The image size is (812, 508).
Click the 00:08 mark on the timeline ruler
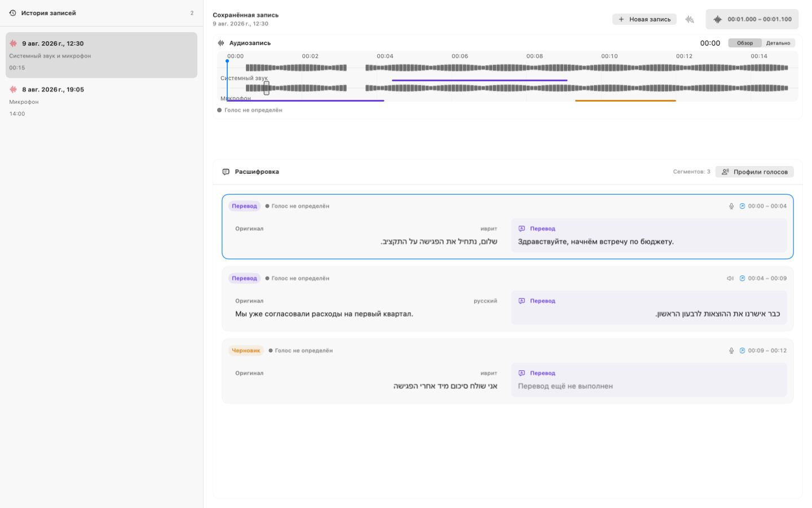[535, 56]
